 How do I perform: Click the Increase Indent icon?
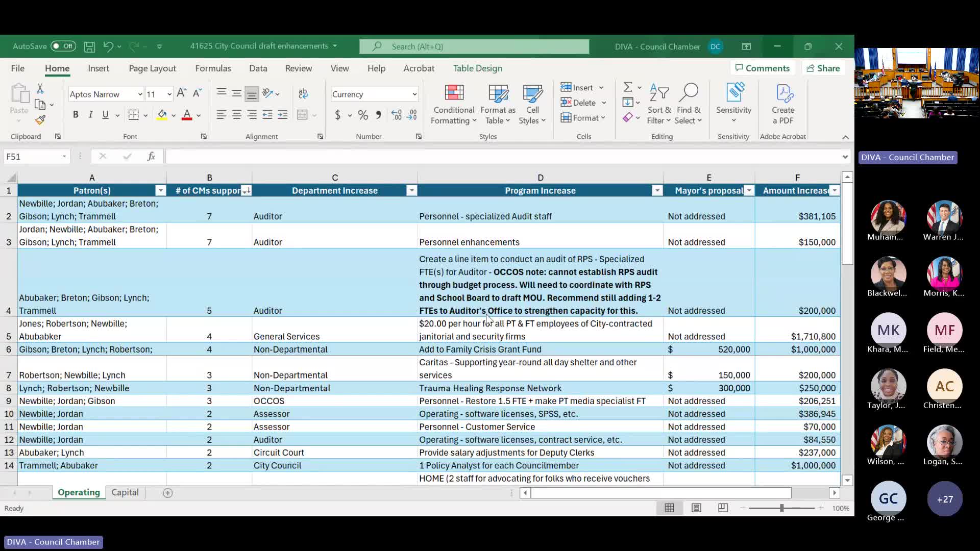tap(282, 115)
